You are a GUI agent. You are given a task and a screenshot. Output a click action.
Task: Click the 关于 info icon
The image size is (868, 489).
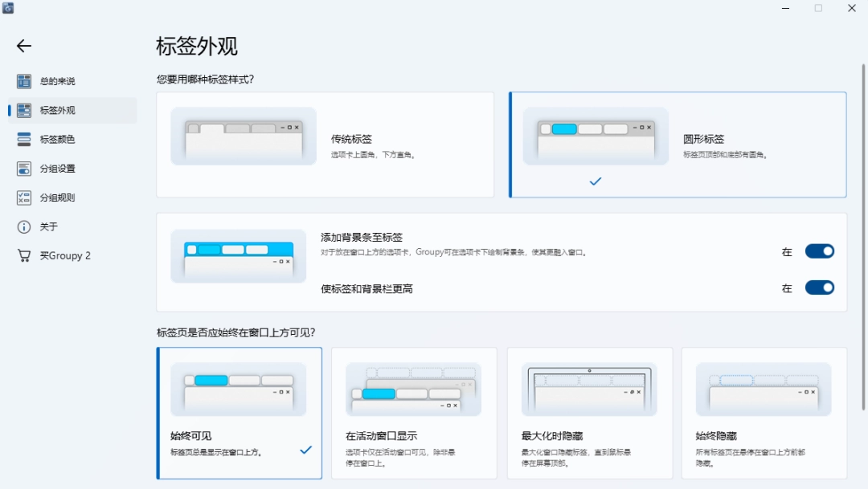pyautogui.click(x=24, y=227)
